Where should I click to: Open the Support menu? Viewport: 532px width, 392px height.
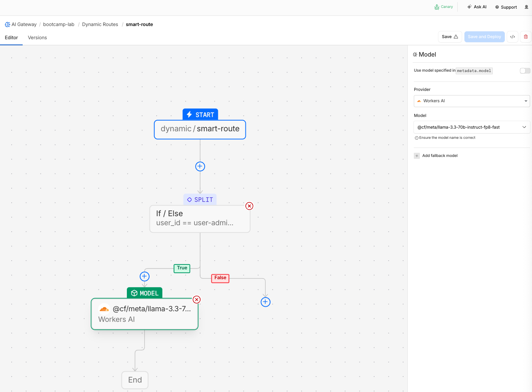(506, 7)
